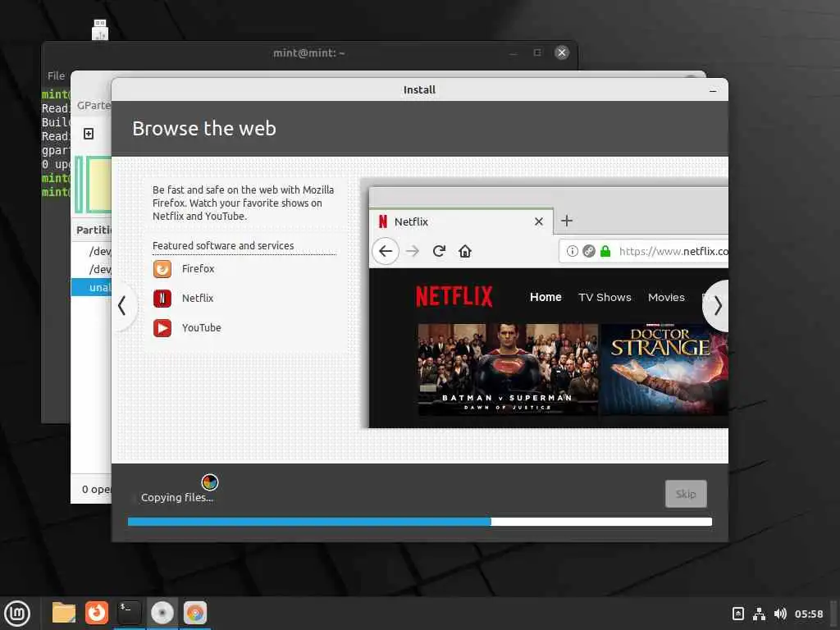
Task: Click the installation progress bar
Action: (x=419, y=522)
